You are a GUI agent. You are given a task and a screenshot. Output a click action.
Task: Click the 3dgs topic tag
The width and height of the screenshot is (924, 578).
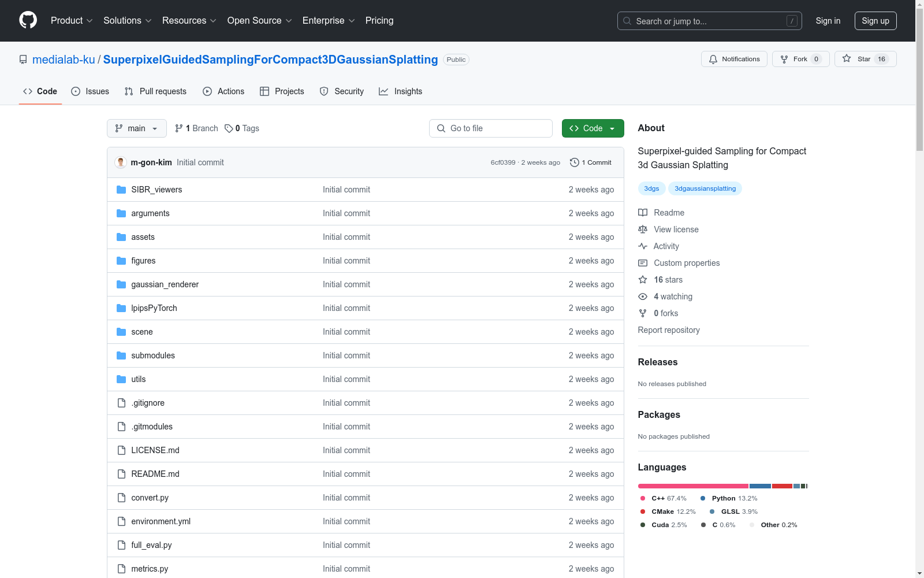(x=651, y=188)
